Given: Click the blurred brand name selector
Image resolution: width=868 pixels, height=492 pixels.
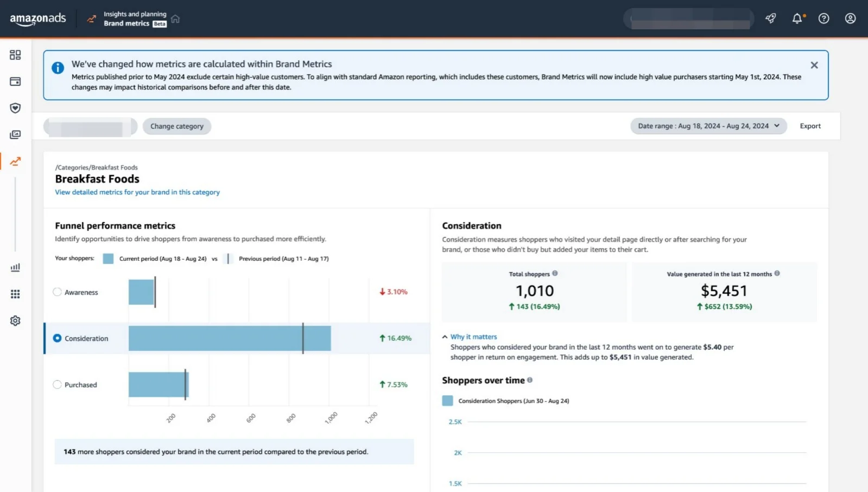Looking at the screenshot, I should click(90, 127).
